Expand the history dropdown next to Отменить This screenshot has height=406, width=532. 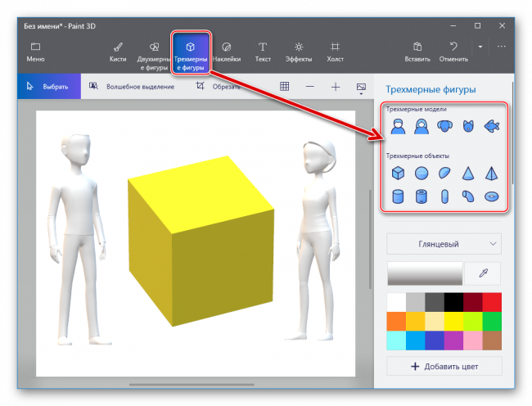[480, 47]
